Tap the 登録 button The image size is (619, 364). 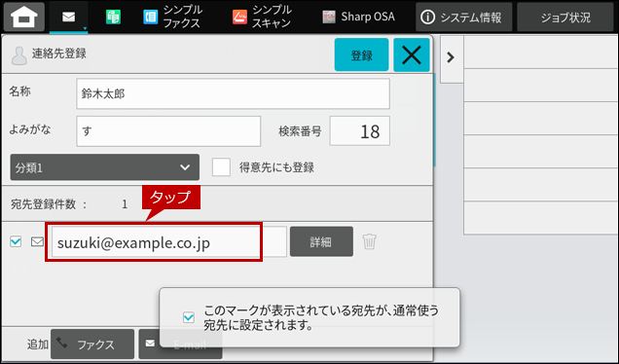pyautogui.click(x=361, y=55)
